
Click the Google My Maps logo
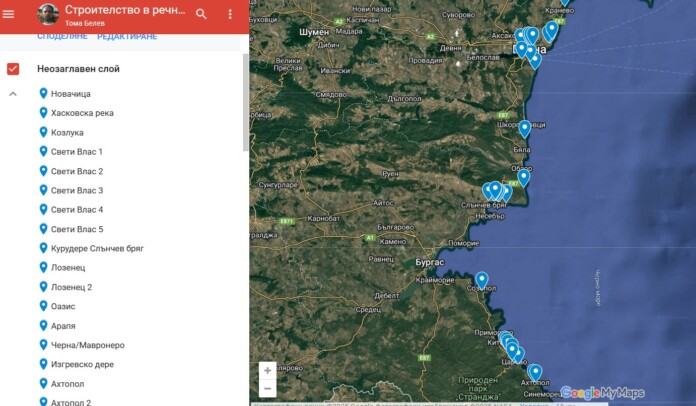602,393
